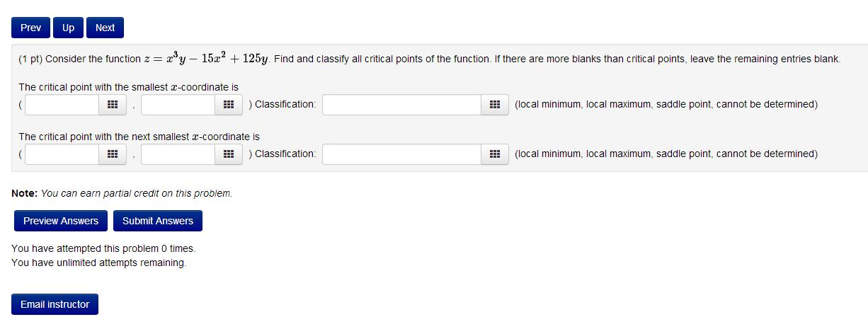Open equation editor icon for first Classification field
The image size is (868, 334).
click(495, 105)
